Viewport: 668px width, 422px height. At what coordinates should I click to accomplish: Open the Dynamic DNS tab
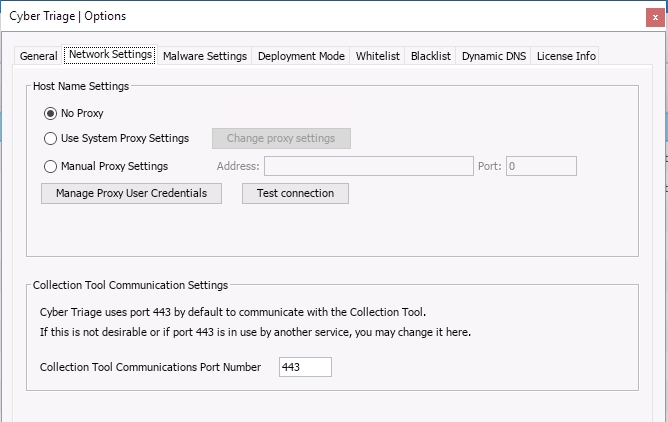(493, 56)
